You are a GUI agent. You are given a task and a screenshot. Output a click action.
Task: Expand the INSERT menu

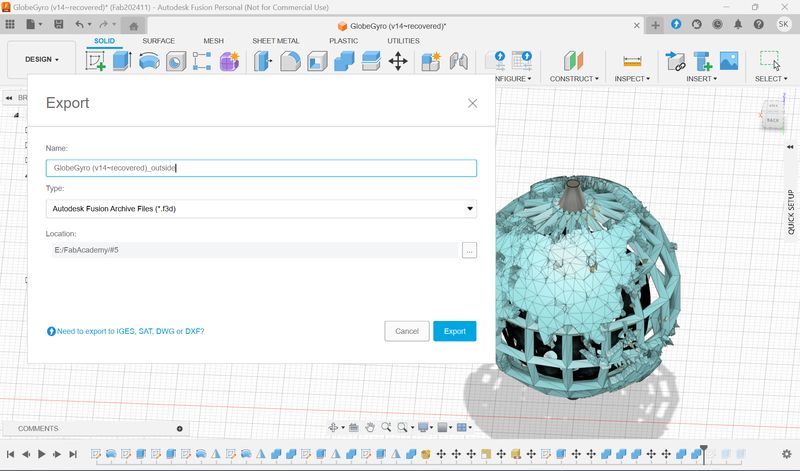[x=702, y=79]
